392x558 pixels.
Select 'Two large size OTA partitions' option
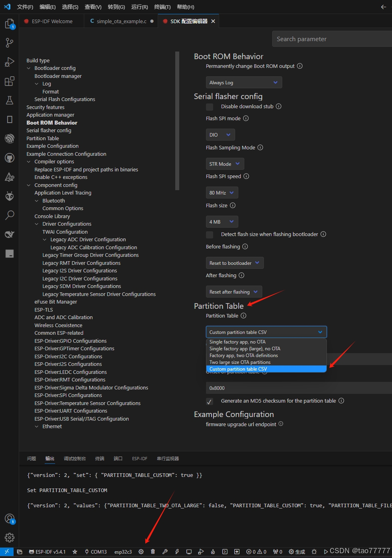tap(266, 362)
